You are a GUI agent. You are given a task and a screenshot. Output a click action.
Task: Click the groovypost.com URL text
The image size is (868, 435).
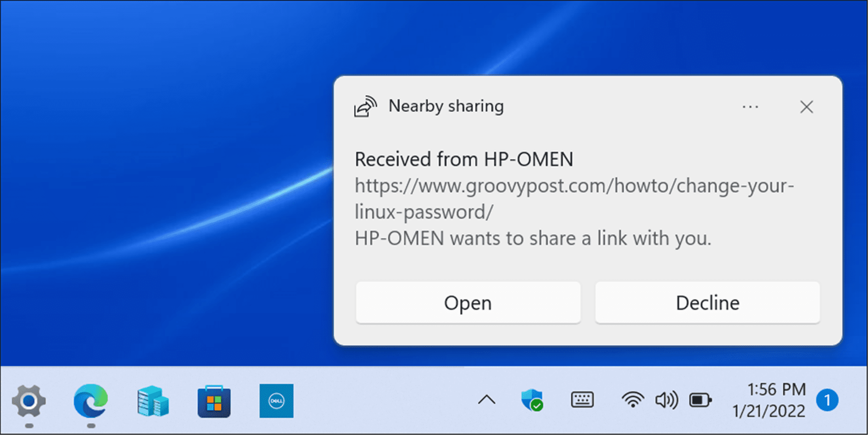coord(573,186)
